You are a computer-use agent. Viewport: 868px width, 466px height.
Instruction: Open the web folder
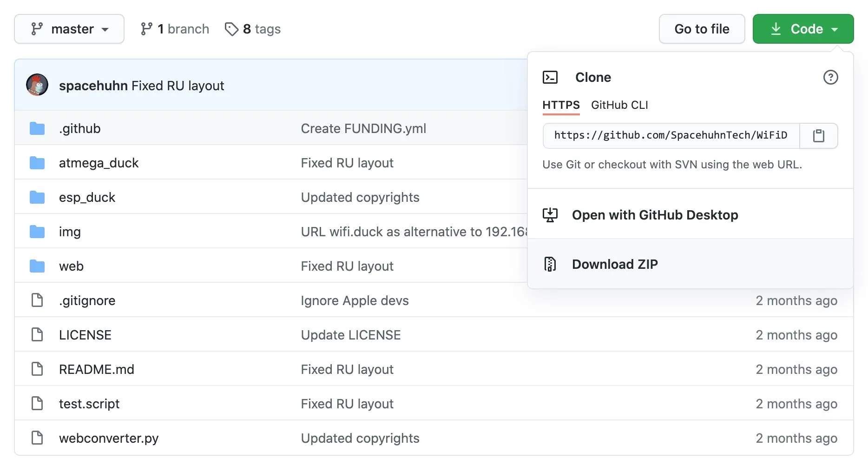click(71, 266)
